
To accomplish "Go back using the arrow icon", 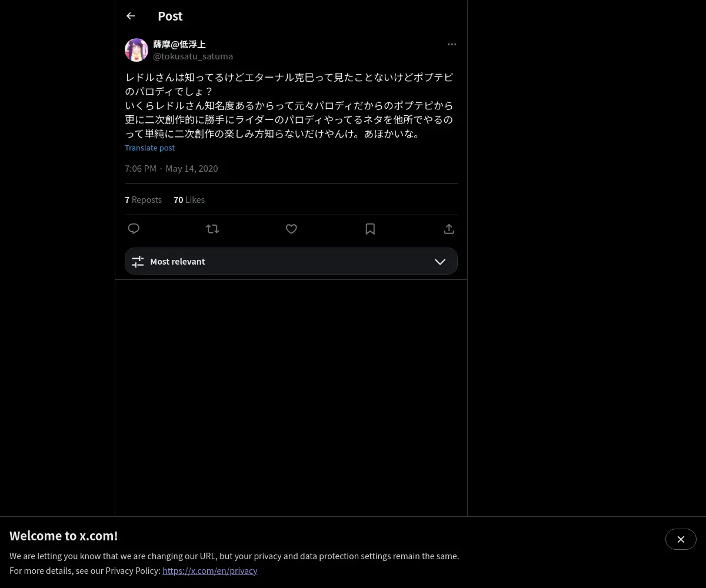I will (x=131, y=16).
